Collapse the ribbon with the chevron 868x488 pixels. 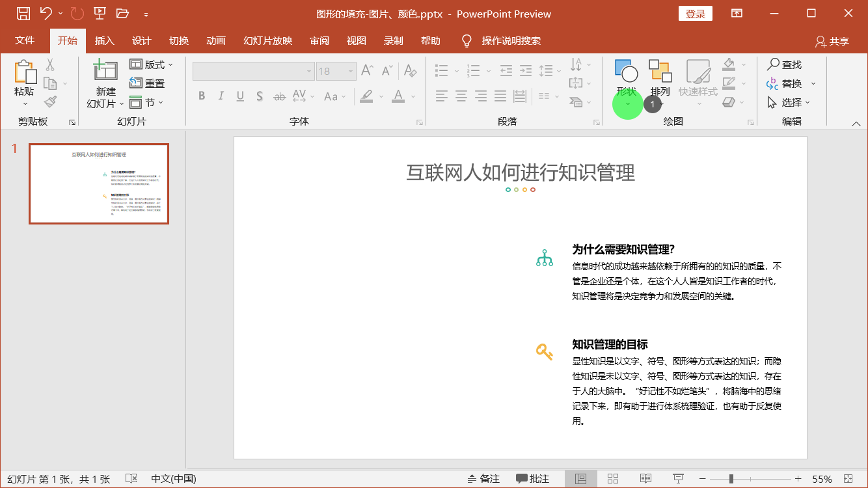(x=856, y=124)
